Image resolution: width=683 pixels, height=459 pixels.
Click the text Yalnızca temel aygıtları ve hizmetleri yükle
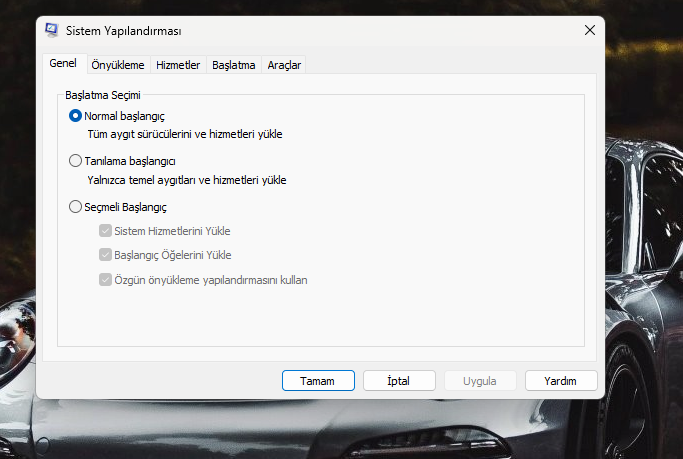(x=187, y=180)
